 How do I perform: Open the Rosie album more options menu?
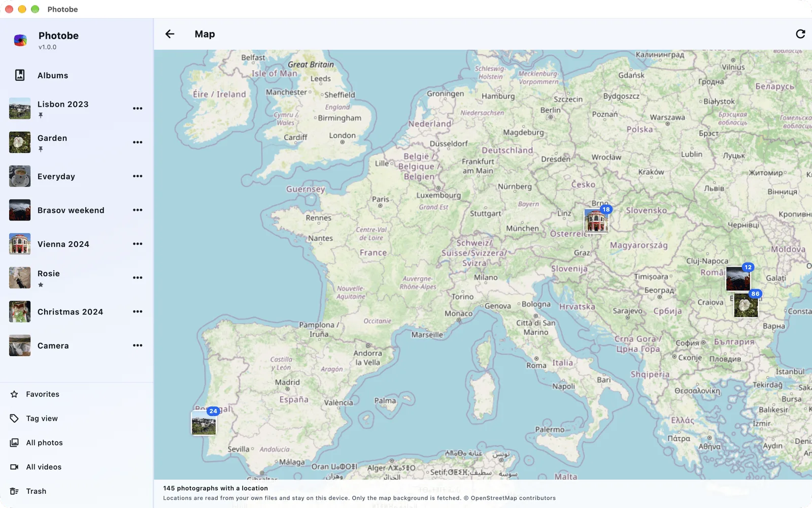pyautogui.click(x=138, y=277)
